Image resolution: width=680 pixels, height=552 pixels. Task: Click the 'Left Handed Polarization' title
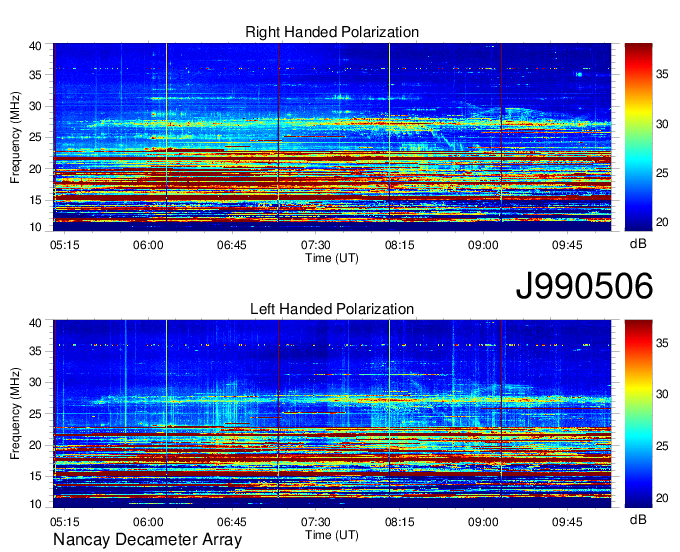pos(332,309)
